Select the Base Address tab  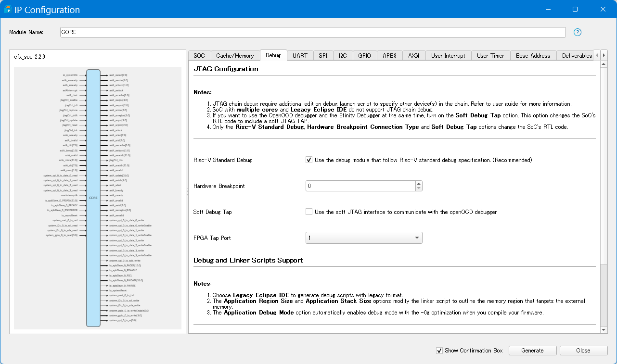click(533, 56)
